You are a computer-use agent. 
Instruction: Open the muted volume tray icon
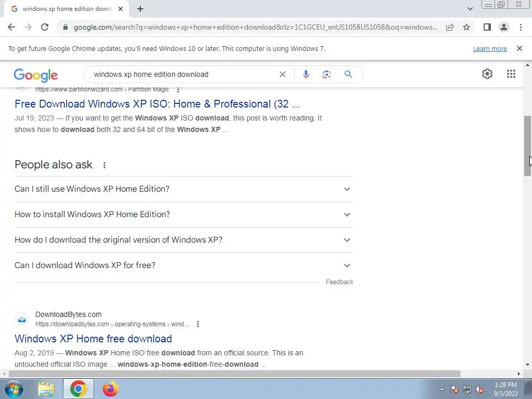coord(480,389)
